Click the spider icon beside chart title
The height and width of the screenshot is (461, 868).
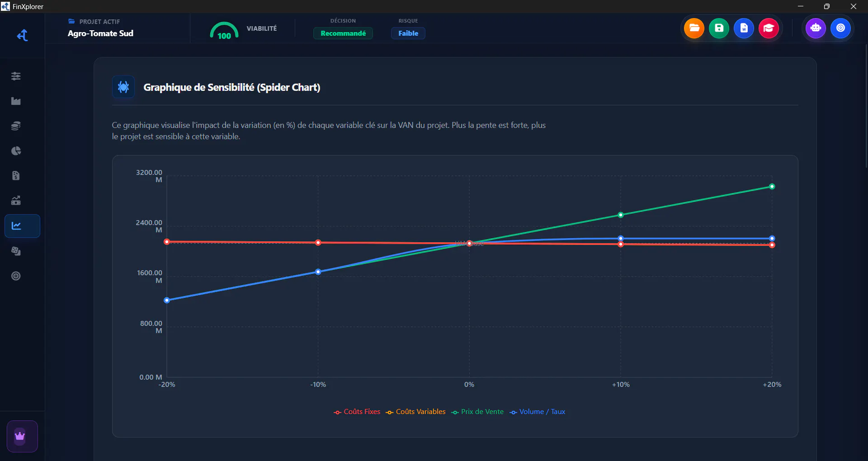[x=123, y=87]
